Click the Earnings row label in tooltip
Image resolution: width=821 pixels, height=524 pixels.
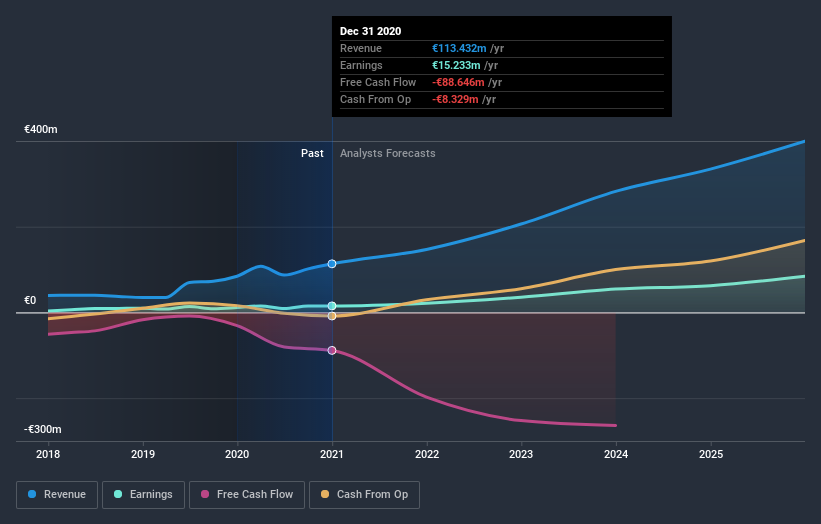point(361,65)
